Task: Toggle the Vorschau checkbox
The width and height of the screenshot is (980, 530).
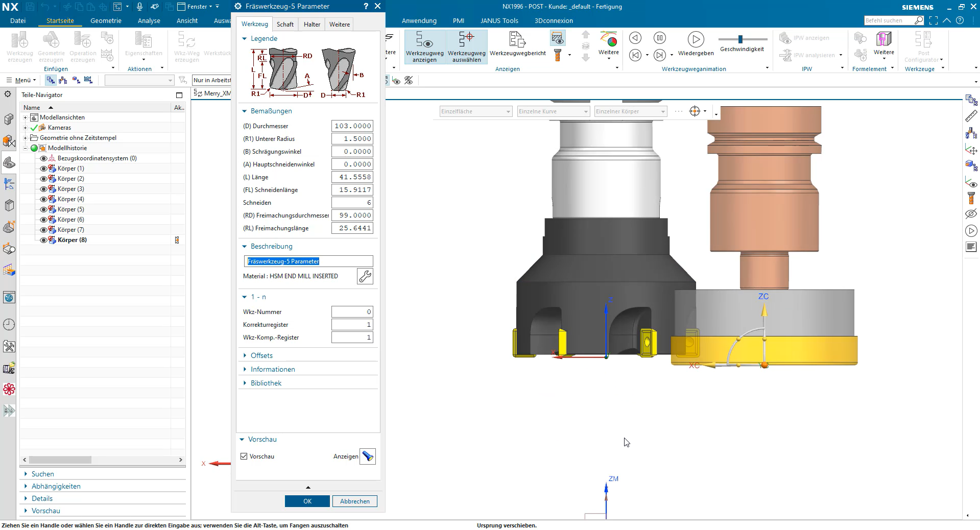Action: tap(244, 456)
